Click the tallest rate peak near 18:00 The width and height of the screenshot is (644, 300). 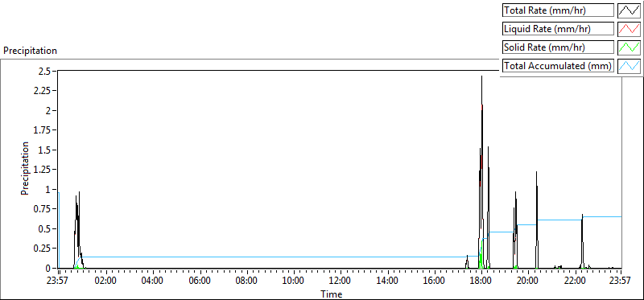pos(481,76)
